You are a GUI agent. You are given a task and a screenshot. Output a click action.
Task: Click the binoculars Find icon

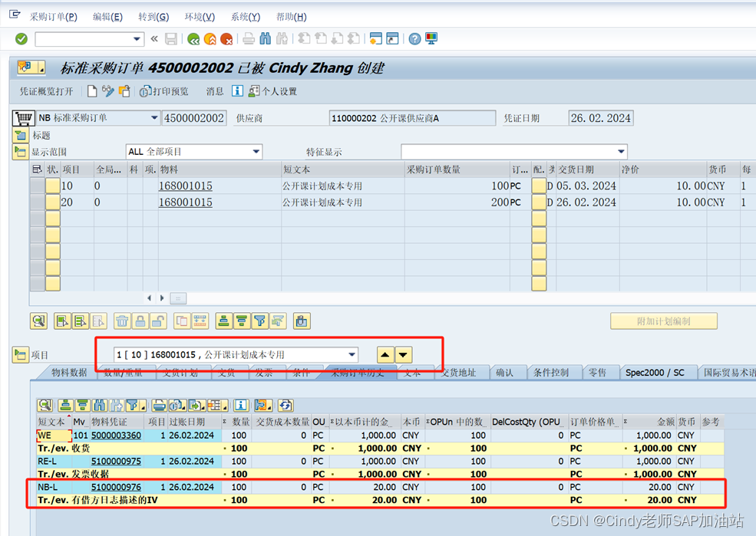click(x=266, y=38)
